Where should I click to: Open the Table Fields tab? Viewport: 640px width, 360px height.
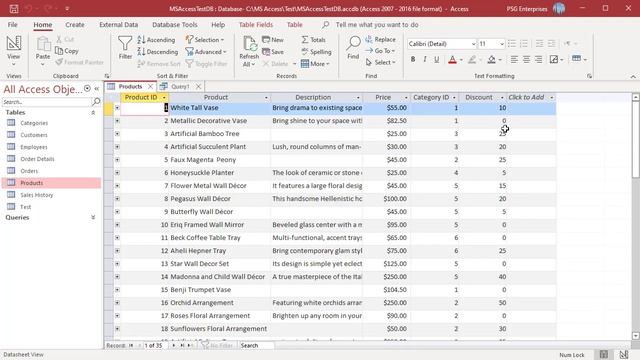coord(256,24)
